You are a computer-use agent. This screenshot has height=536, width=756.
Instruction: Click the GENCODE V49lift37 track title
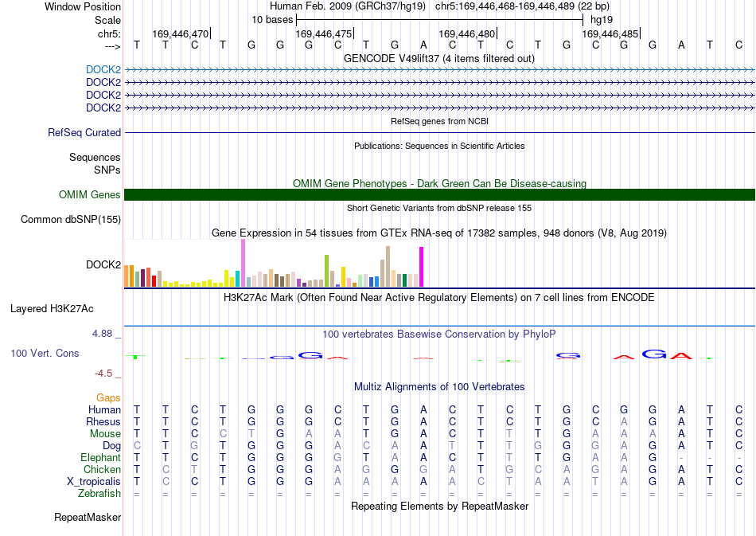[x=438, y=58]
